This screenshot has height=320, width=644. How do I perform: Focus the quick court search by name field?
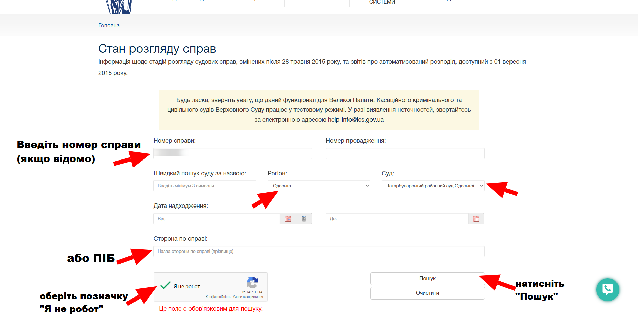[205, 186]
